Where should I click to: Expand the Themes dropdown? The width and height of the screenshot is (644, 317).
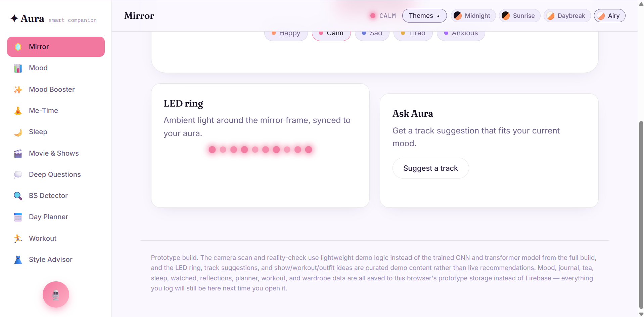point(424,16)
